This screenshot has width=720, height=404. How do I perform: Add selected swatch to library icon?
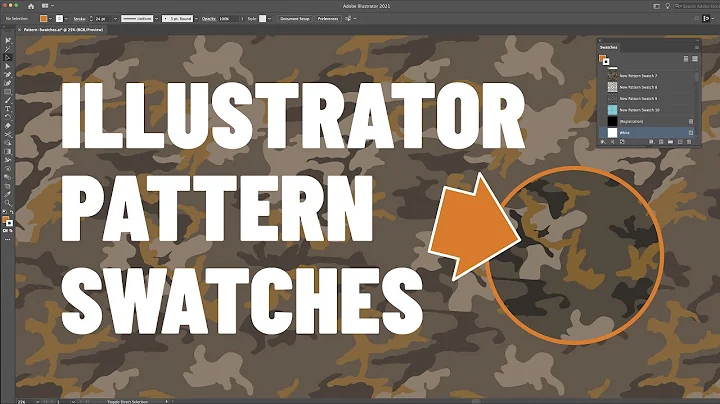[622, 142]
